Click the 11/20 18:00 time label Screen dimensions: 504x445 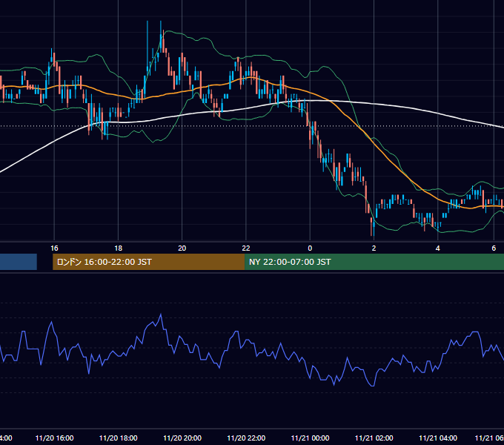(x=119, y=438)
